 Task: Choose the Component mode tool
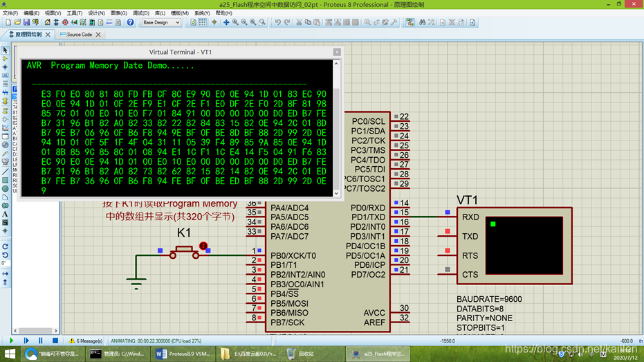pos(5,58)
